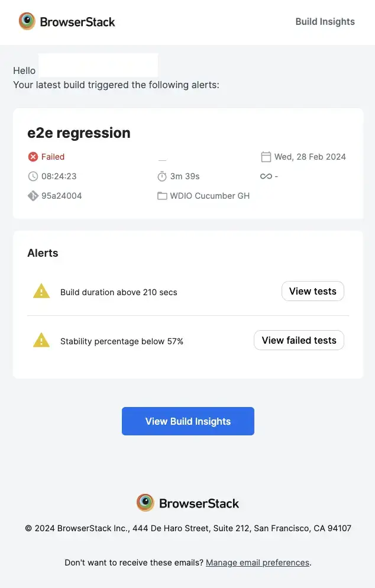Click the BrowserStack logo in header
This screenshot has width=375, height=588.
pos(67,22)
